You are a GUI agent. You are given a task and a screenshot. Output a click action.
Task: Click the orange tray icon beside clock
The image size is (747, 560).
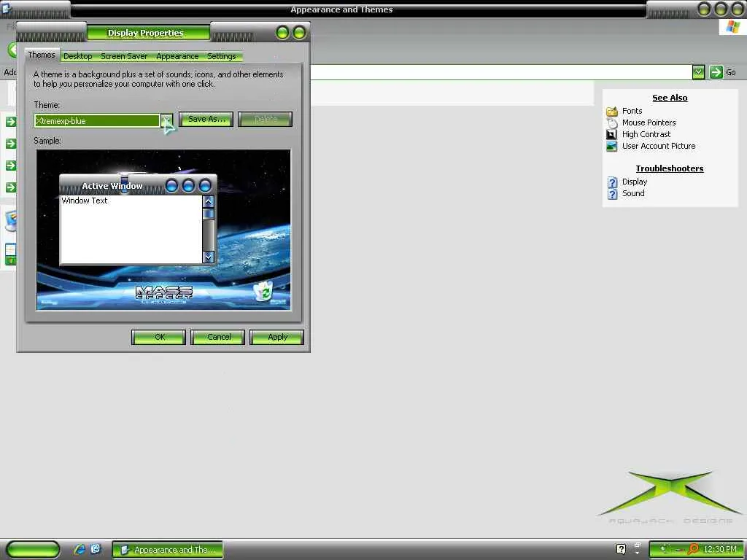[693, 550]
